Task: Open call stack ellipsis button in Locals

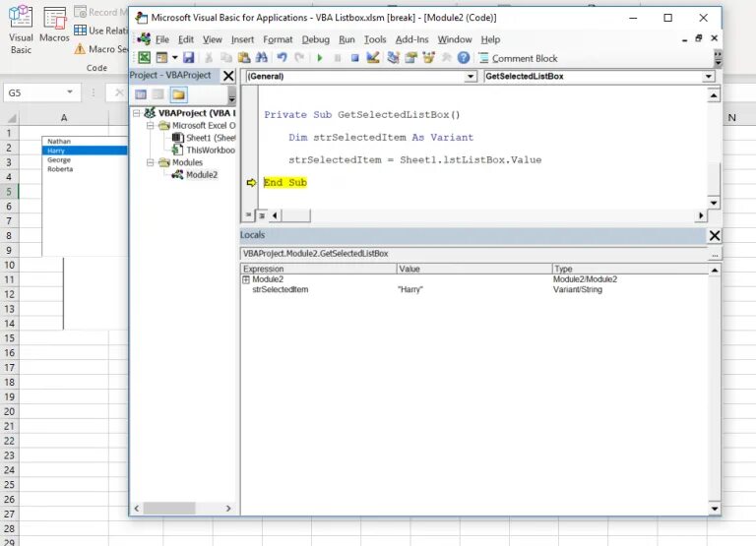Action: pos(715,254)
